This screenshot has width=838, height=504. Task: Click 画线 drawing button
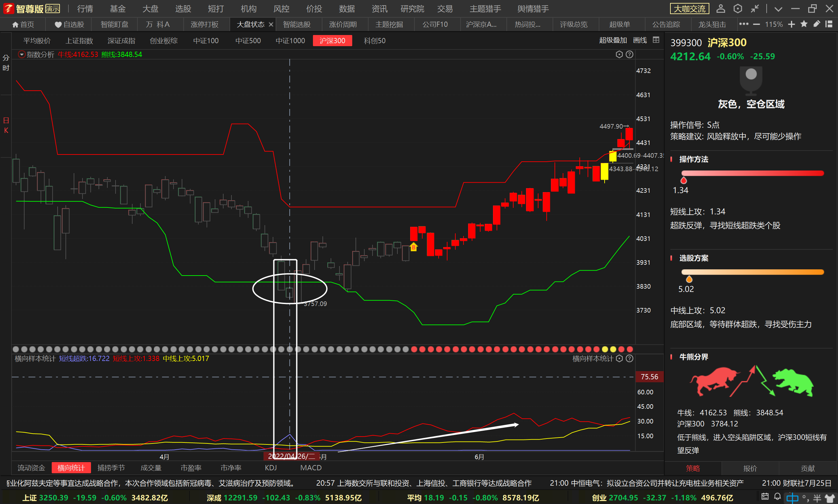[x=640, y=40]
